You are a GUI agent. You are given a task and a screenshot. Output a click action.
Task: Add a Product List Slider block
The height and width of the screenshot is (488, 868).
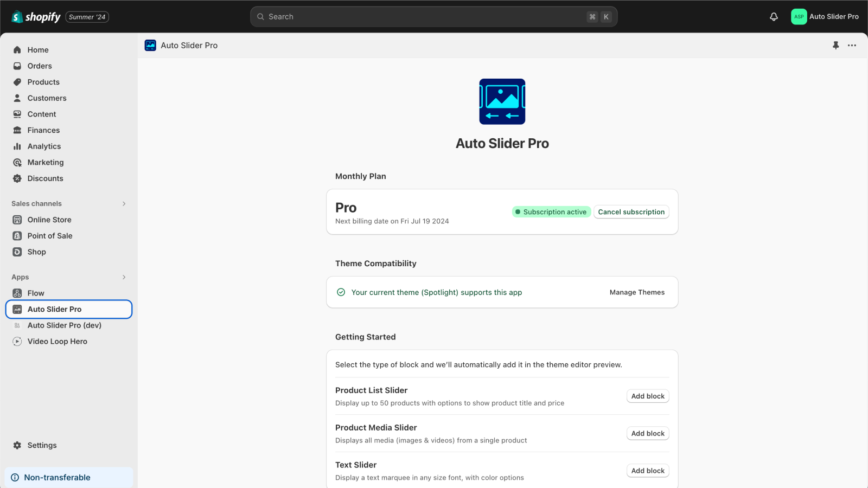pos(648,396)
